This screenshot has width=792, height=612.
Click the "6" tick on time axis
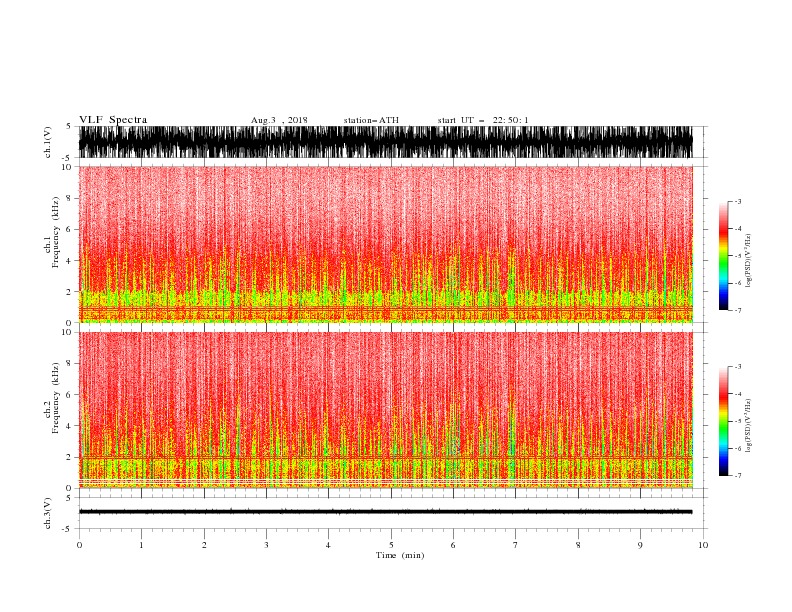click(453, 545)
